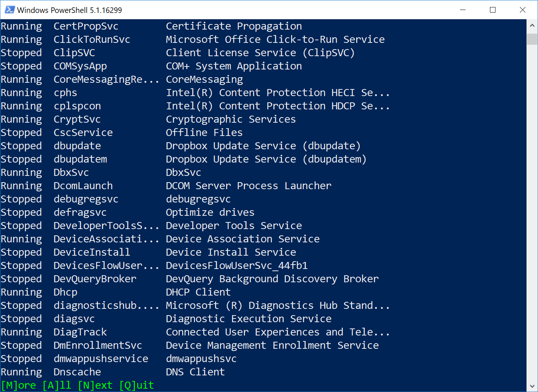Viewport: 538px width, 392px height.
Task: Click the Dnscache service name
Action: point(77,372)
